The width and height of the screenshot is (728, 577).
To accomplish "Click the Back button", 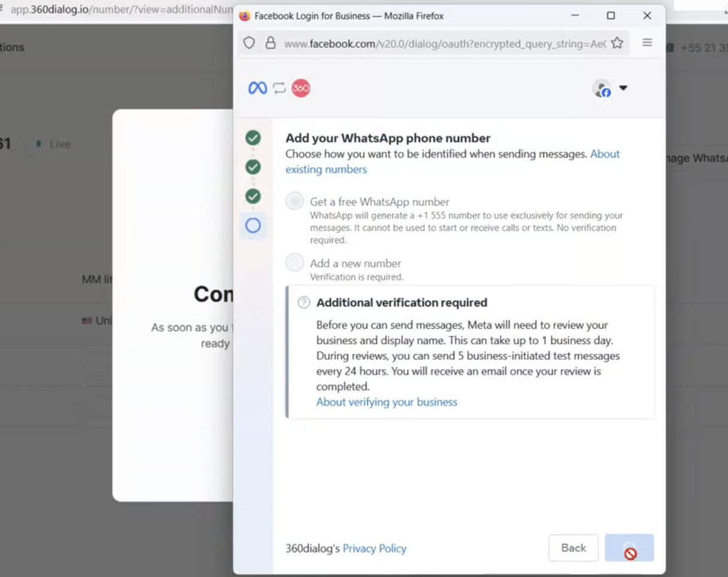I will pos(574,548).
